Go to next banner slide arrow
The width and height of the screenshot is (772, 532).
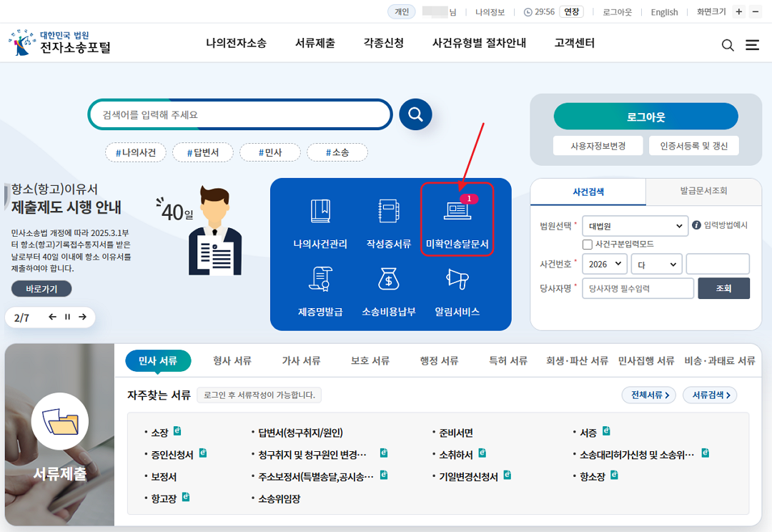(x=83, y=317)
